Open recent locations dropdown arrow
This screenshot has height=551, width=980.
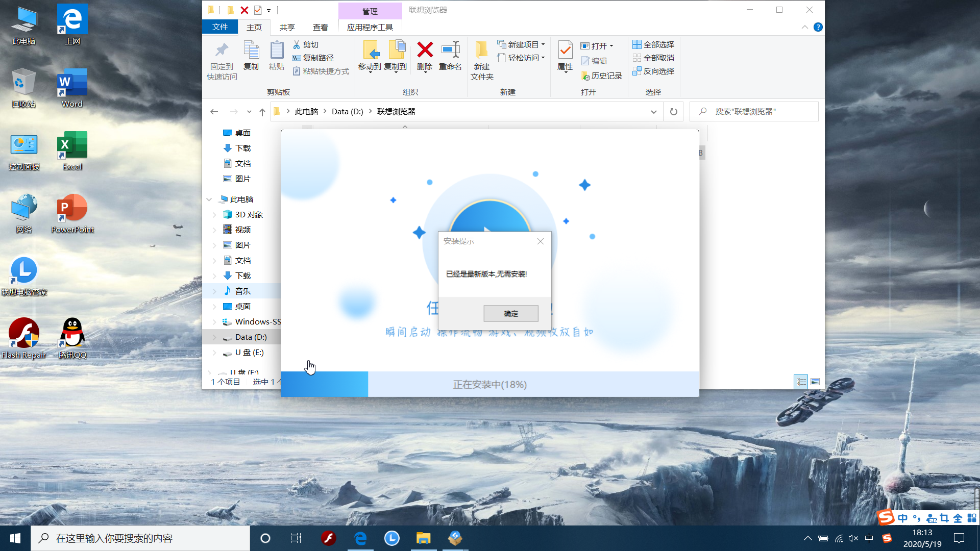[249, 112]
